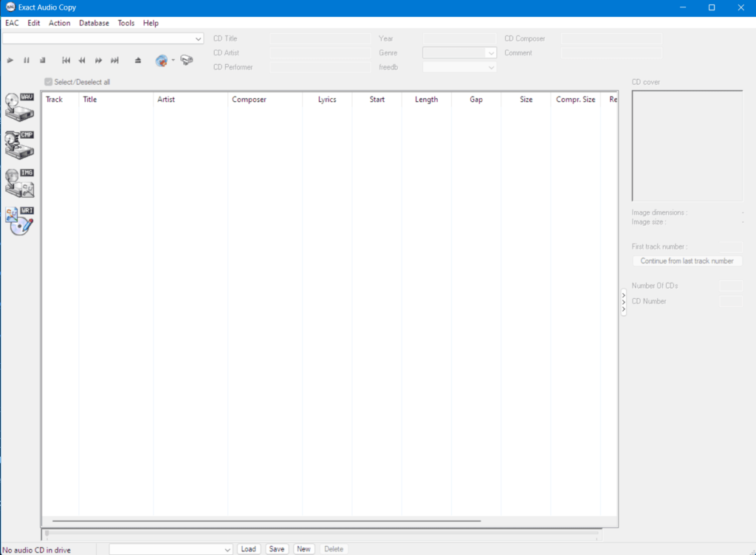Screen dimensions: 756x555
Task: Click the CD metadata lookup globe icon
Action: coord(162,61)
